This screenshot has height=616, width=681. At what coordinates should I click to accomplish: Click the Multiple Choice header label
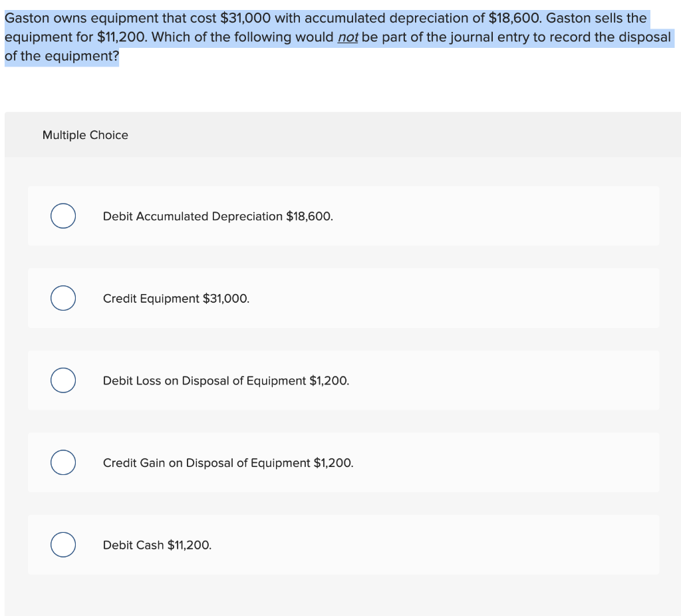[x=85, y=135]
